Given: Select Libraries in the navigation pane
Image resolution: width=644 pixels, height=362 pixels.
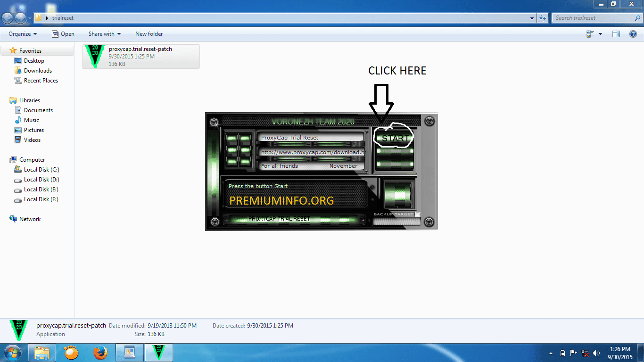Looking at the screenshot, I should coord(29,100).
